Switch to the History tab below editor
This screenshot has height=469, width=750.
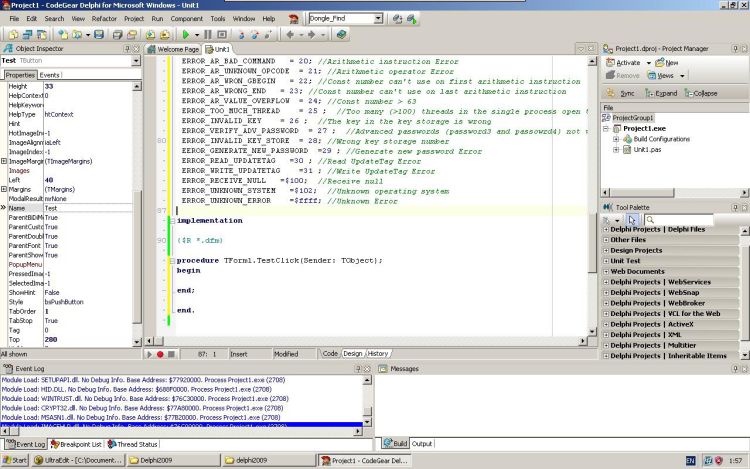378,354
